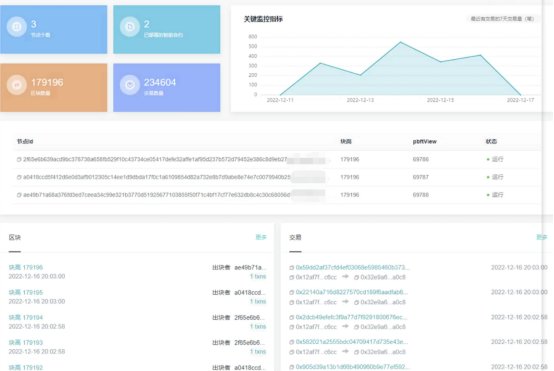This screenshot has height=371, width=554.
Task: Select the 区块 panel tab heading
Action: 15,237
